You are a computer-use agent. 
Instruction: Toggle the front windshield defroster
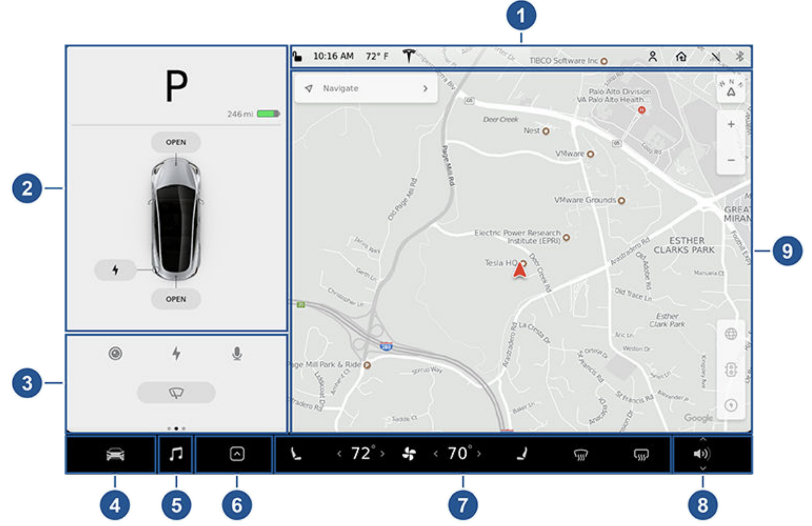tap(581, 454)
